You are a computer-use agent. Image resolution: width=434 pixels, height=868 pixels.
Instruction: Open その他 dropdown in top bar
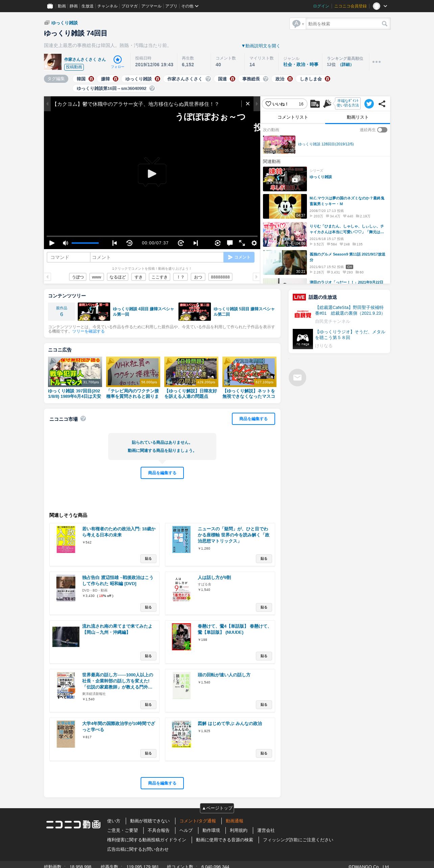(x=190, y=6)
